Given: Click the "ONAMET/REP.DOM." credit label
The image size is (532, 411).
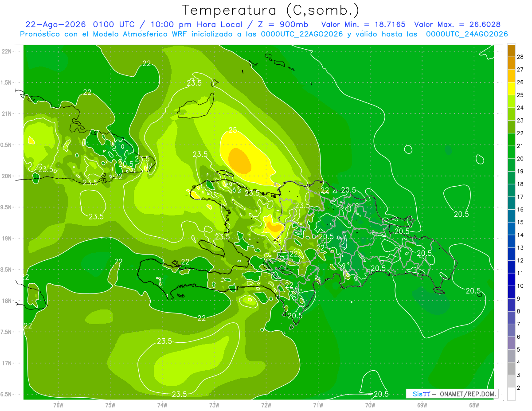Looking at the screenshot, I should tap(467, 394).
